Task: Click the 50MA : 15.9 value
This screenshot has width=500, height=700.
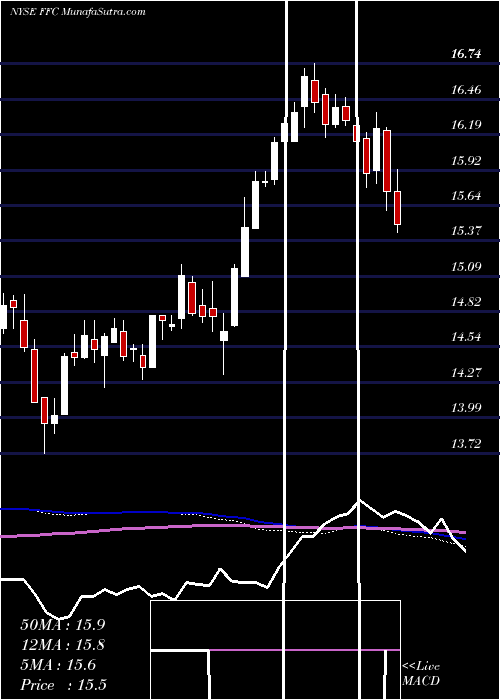Action: [x=63, y=625]
